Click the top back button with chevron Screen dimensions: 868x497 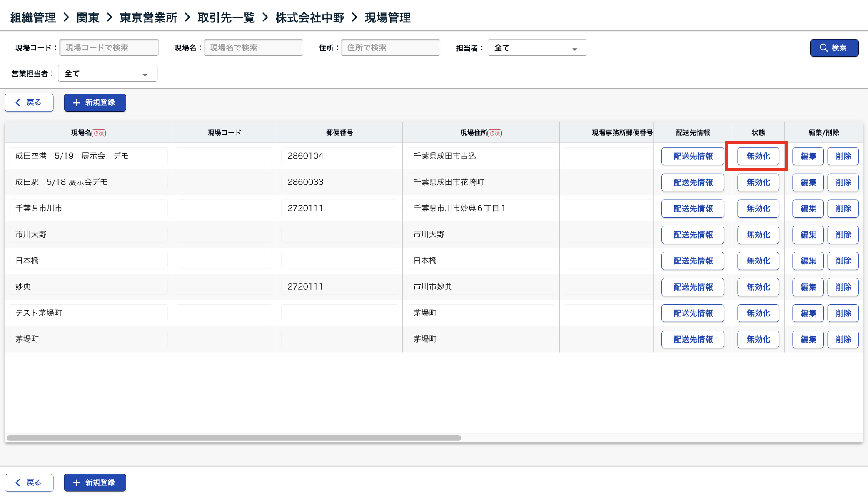(29, 102)
